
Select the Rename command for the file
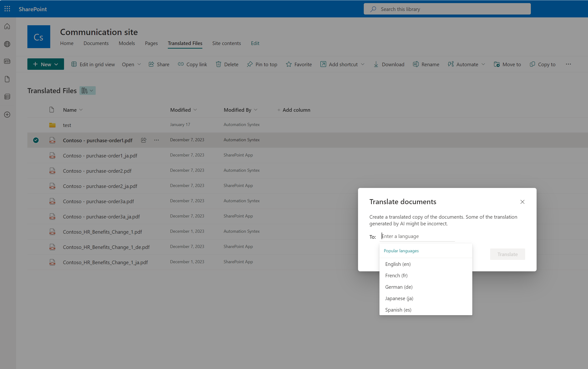click(426, 64)
